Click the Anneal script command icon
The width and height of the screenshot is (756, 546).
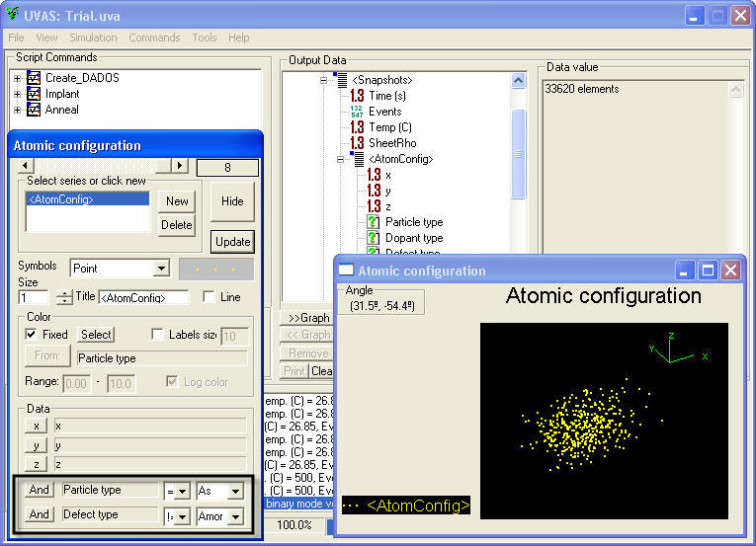coord(34,110)
